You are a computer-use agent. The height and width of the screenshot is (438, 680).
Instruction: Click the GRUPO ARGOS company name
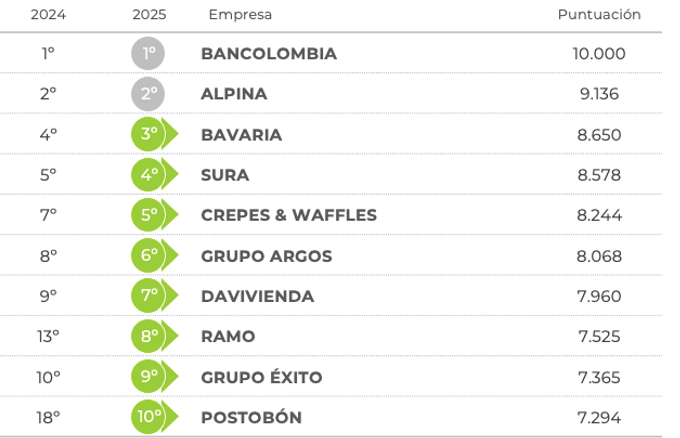click(x=266, y=256)
